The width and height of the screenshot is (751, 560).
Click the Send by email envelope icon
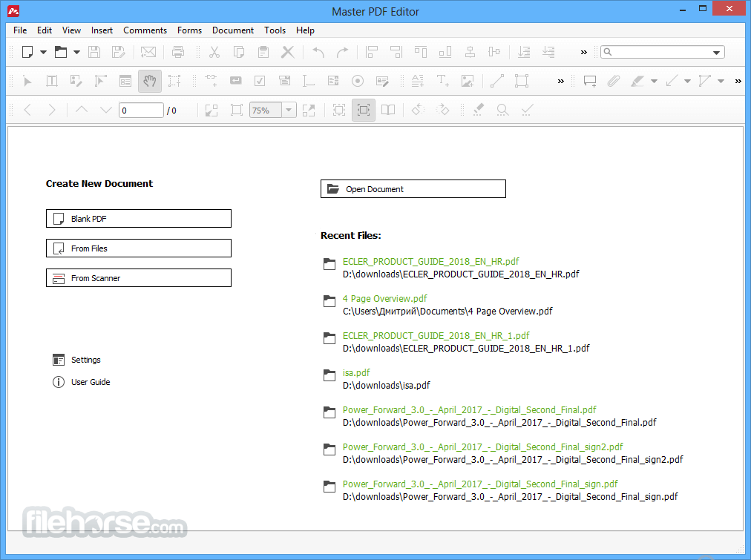pyautogui.click(x=148, y=52)
